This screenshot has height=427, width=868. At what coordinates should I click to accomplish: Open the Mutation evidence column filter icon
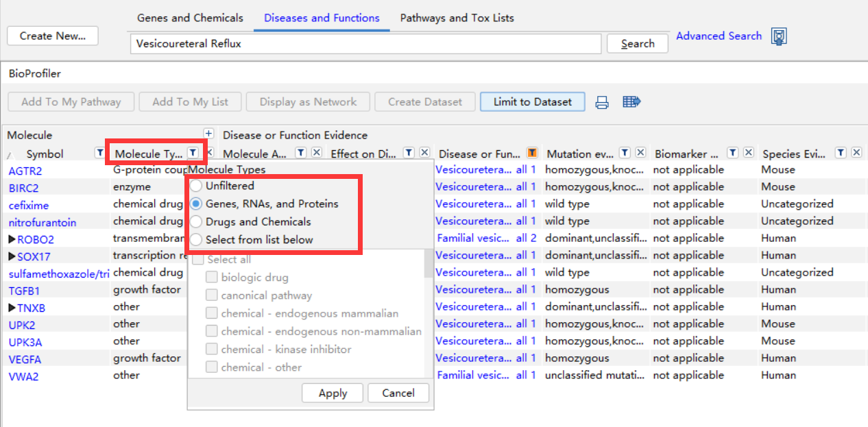(625, 153)
